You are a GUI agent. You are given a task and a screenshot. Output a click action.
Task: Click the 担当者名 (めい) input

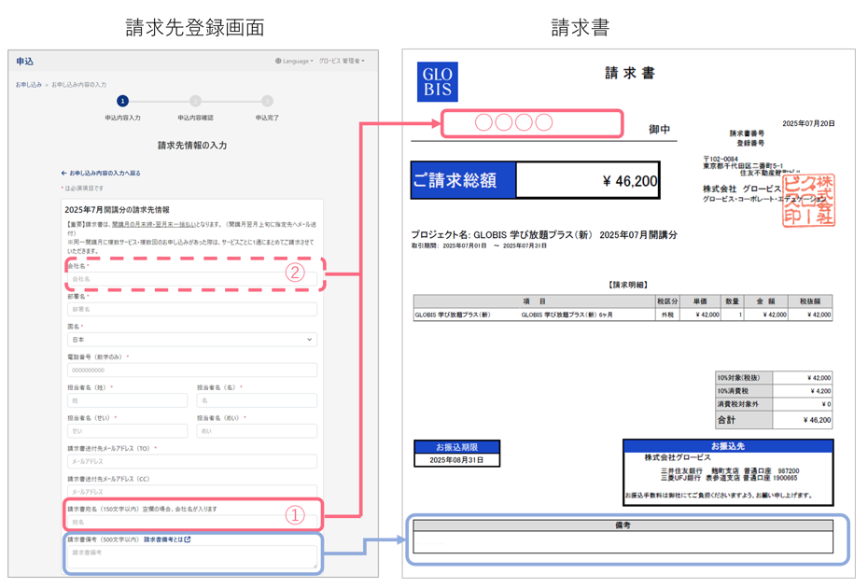point(257,431)
